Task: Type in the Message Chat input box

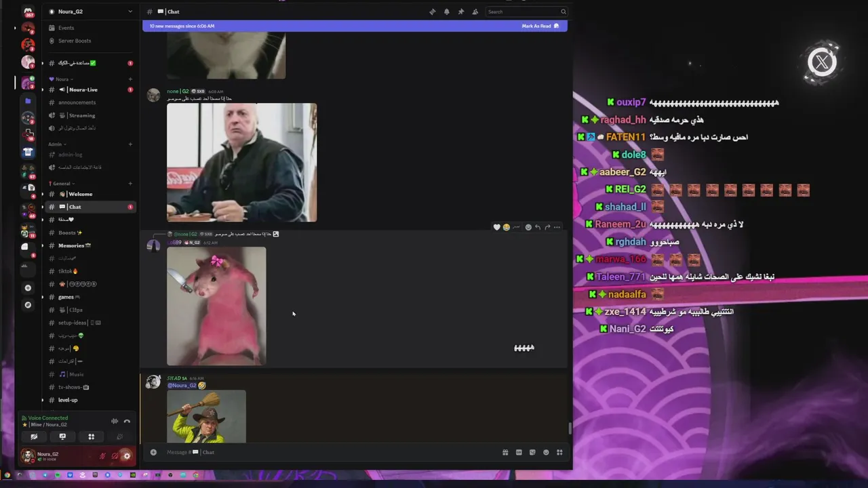Action: click(329, 452)
